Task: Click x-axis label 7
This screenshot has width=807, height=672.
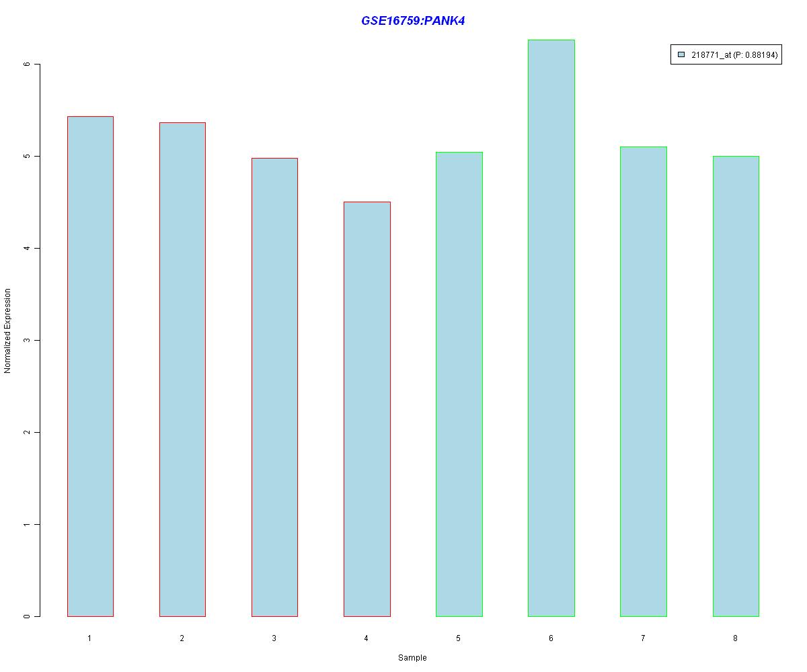Action: point(643,638)
